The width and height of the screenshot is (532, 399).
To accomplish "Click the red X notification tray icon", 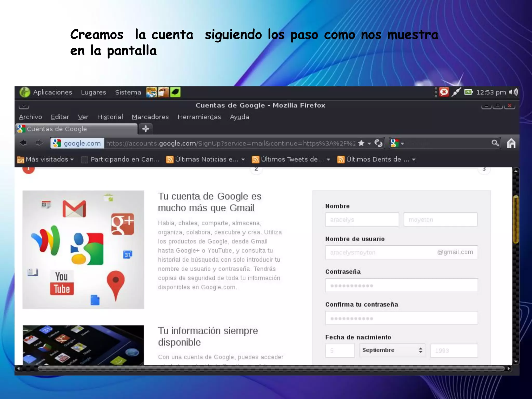I will pos(444,92).
